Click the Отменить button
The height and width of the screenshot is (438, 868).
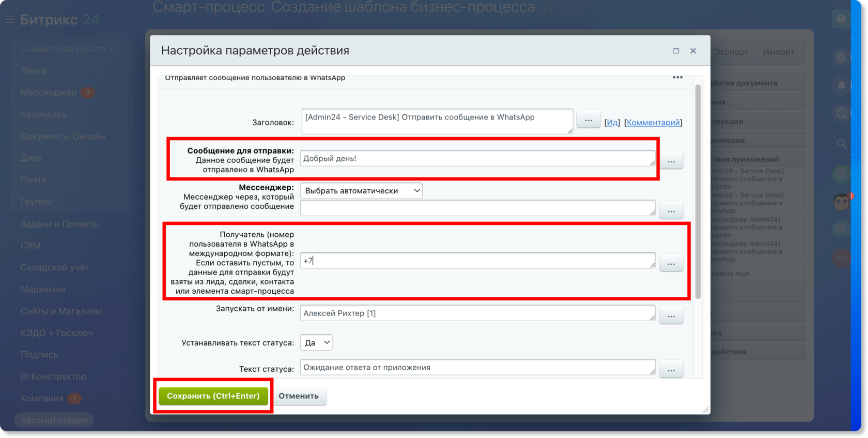[299, 396]
